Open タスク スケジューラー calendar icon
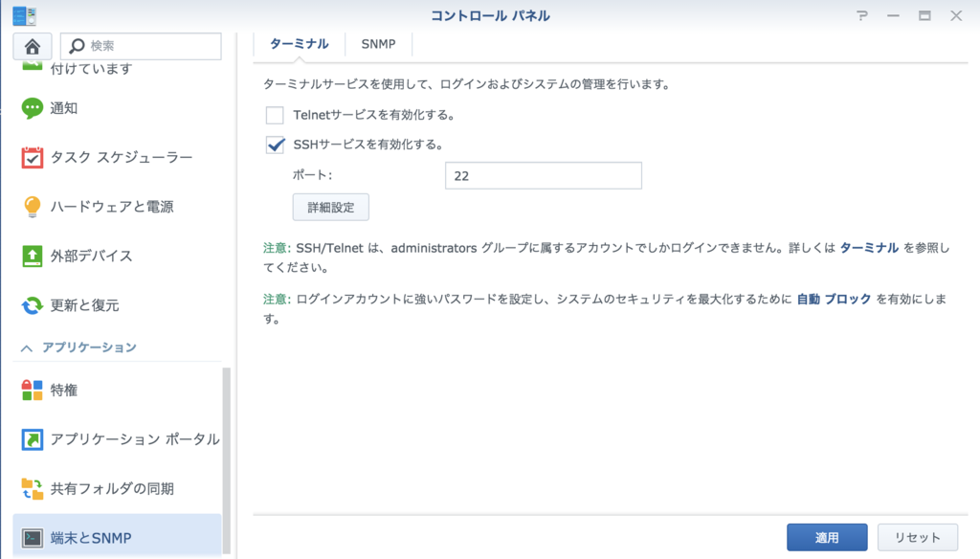This screenshot has height=559, width=980. point(32,157)
